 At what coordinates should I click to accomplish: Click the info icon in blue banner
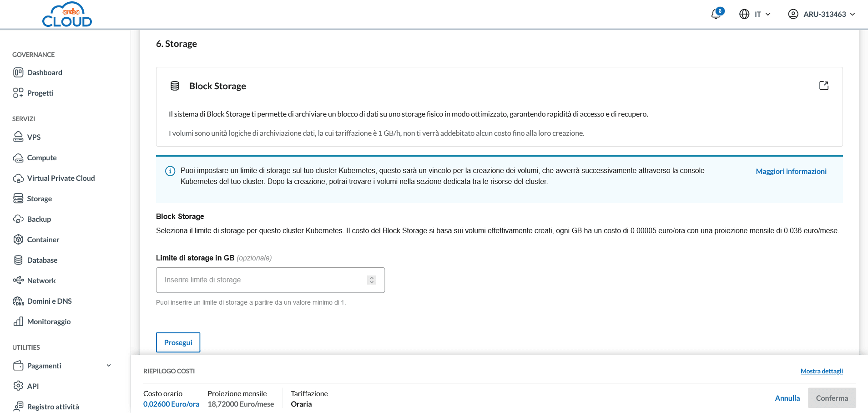(170, 171)
